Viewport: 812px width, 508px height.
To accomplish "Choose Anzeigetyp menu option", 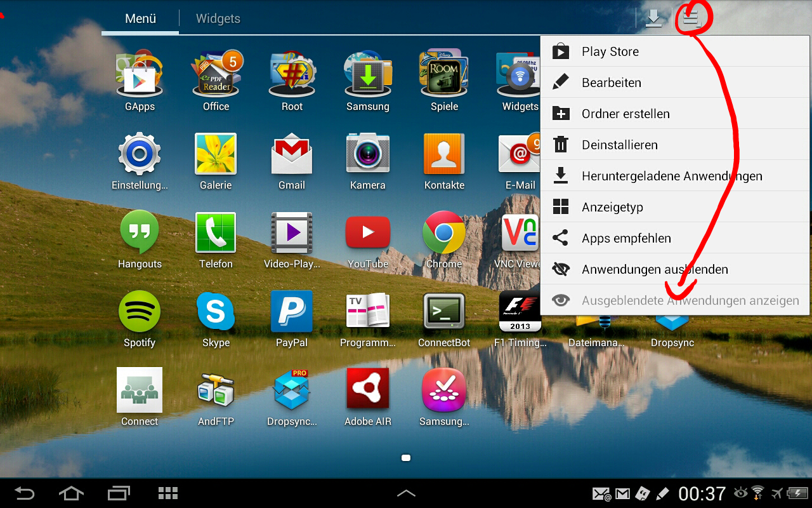I will point(675,207).
